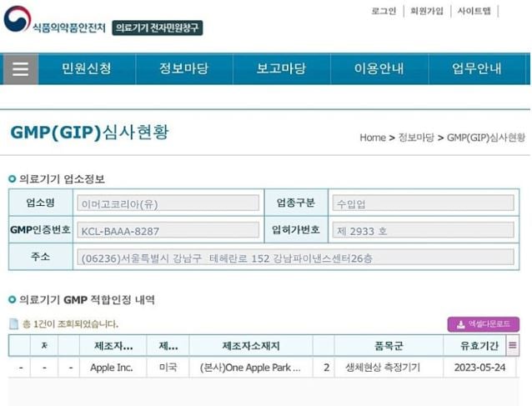The height and width of the screenshot is (406, 532).
Task: Click the 의료기기 GMP 적합인정 내역 heading
Action: coord(88,300)
